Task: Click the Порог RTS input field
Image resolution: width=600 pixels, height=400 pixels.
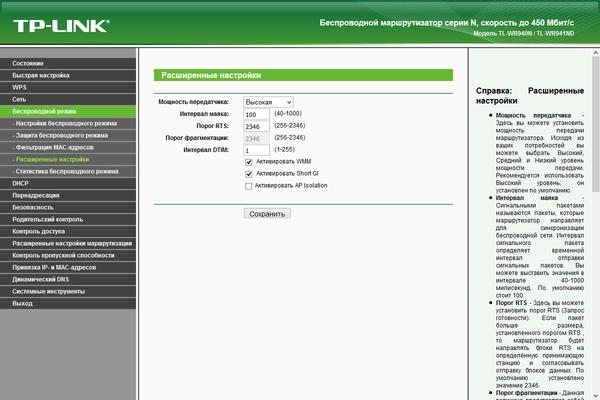Action: point(256,126)
